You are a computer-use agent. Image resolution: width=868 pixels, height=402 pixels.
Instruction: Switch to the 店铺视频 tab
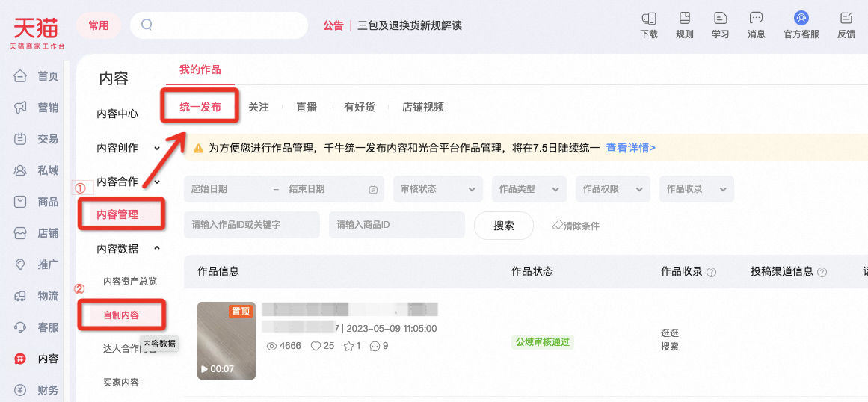point(423,108)
